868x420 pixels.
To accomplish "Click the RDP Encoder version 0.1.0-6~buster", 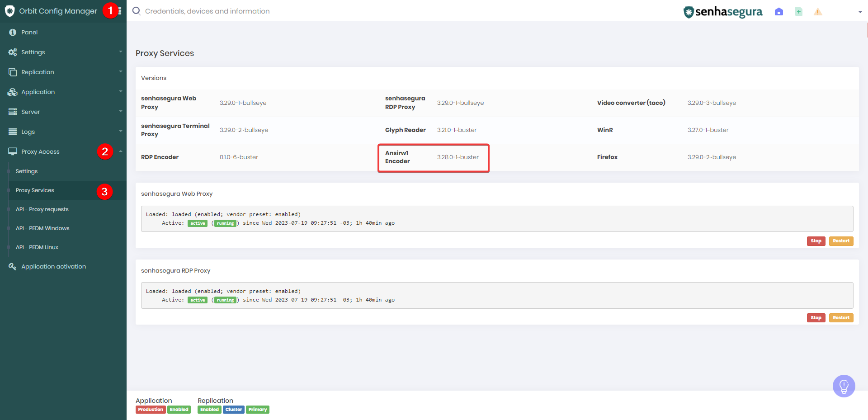I will (x=239, y=157).
